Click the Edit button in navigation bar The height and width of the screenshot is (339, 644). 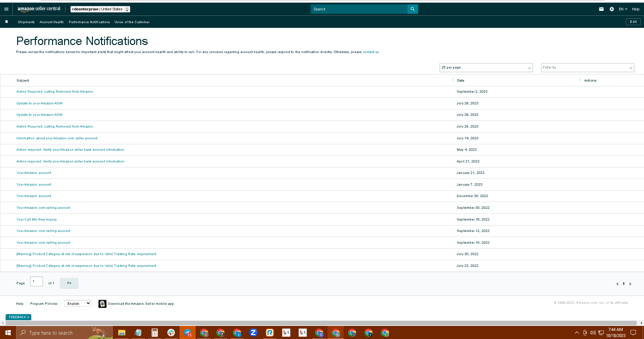[633, 22]
